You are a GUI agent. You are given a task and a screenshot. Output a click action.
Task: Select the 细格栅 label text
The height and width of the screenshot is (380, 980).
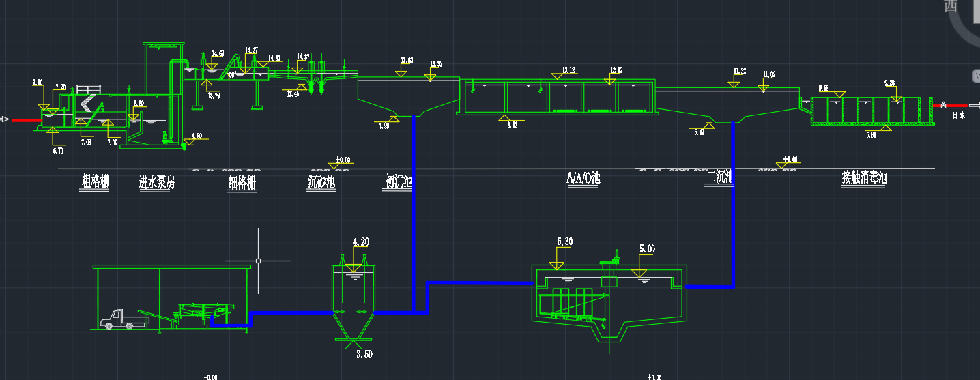(x=242, y=182)
